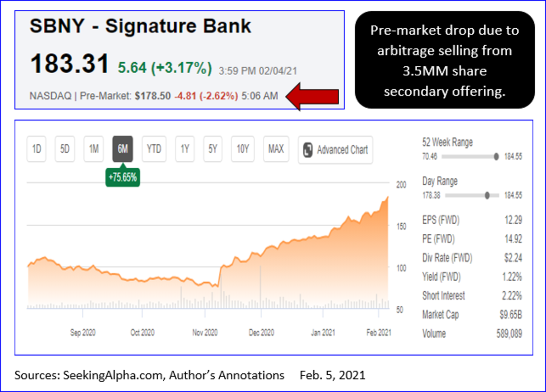Screen dimensions: 546x392
Task: Select the MAX time range
Action: (276, 149)
